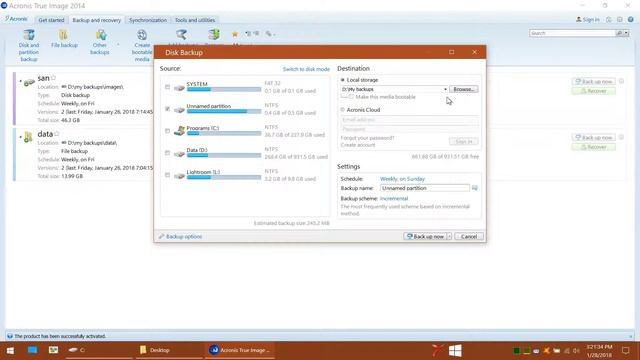Click the data file backup icon

click(28, 137)
